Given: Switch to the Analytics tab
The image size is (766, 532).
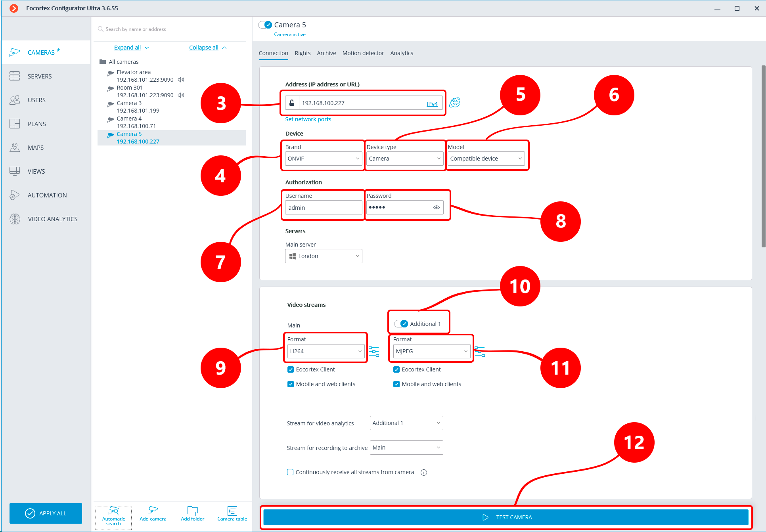Looking at the screenshot, I should pyautogui.click(x=402, y=53).
